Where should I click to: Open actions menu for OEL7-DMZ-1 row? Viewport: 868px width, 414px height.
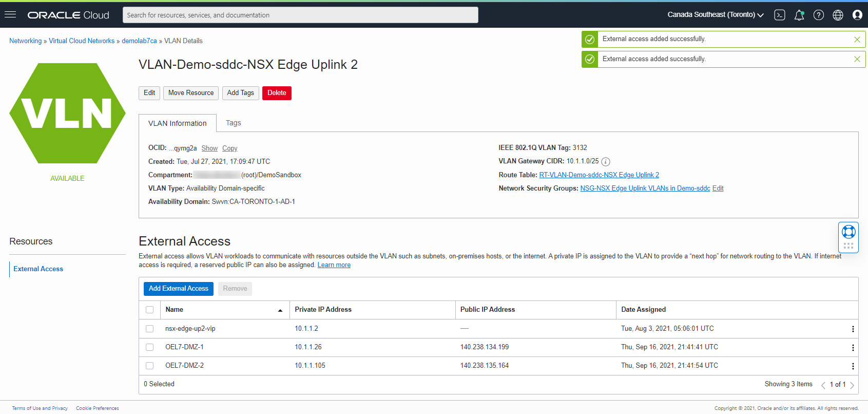(853, 348)
